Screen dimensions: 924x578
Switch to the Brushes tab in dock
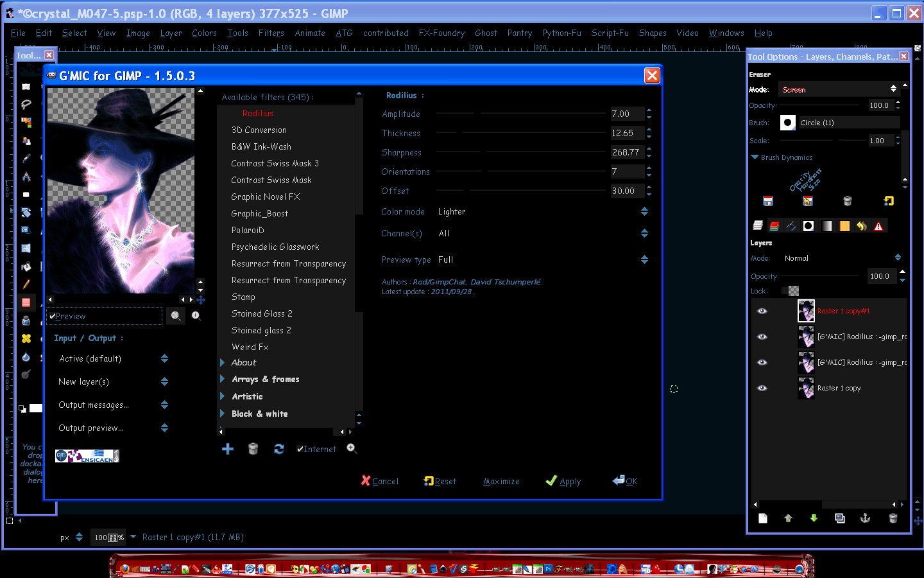point(809,225)
